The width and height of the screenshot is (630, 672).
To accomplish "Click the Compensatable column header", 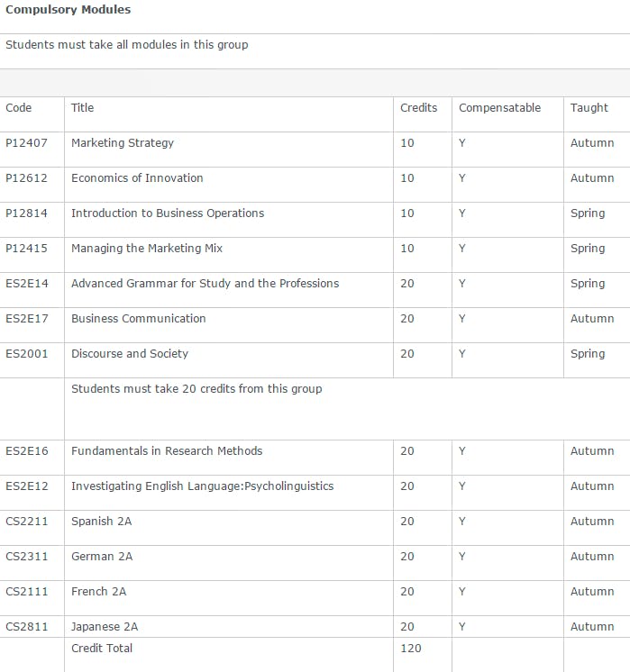I will (x=499, y=107).
